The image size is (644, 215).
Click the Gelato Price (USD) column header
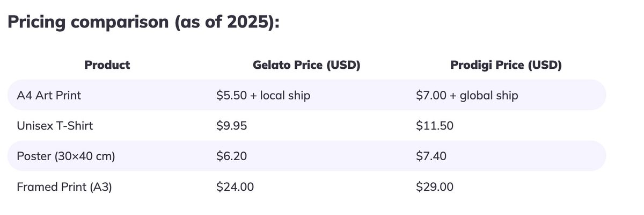306,66
